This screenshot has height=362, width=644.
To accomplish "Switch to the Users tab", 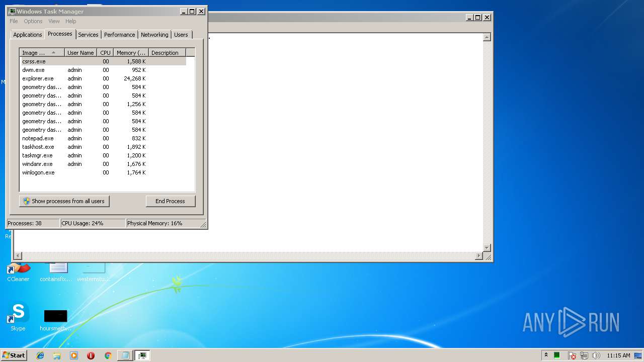I will click(x=181, y=35).
